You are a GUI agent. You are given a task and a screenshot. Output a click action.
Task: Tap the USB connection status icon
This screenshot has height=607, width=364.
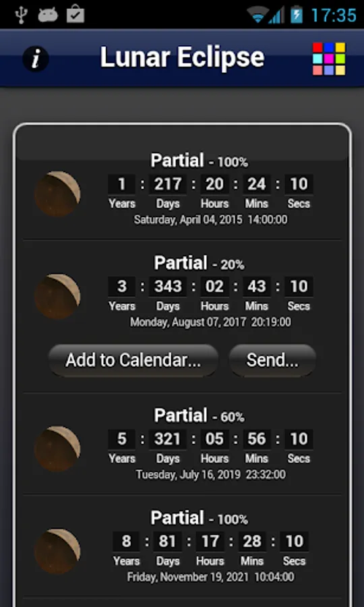tap(20, 14)
